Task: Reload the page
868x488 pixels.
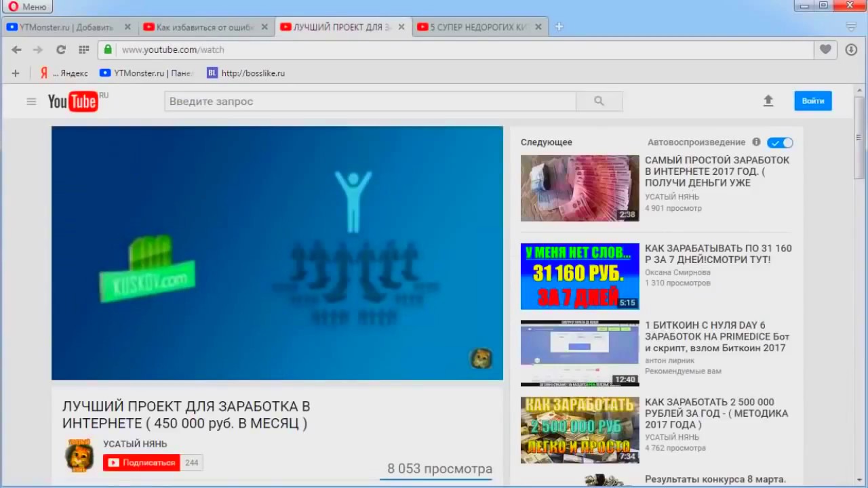Action: (61, 49)
